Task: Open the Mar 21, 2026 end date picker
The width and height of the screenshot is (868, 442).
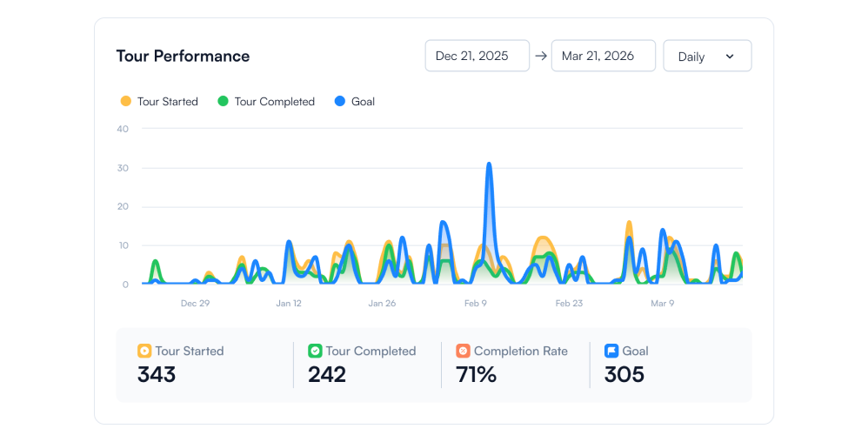Action: (x=603, y=56)
